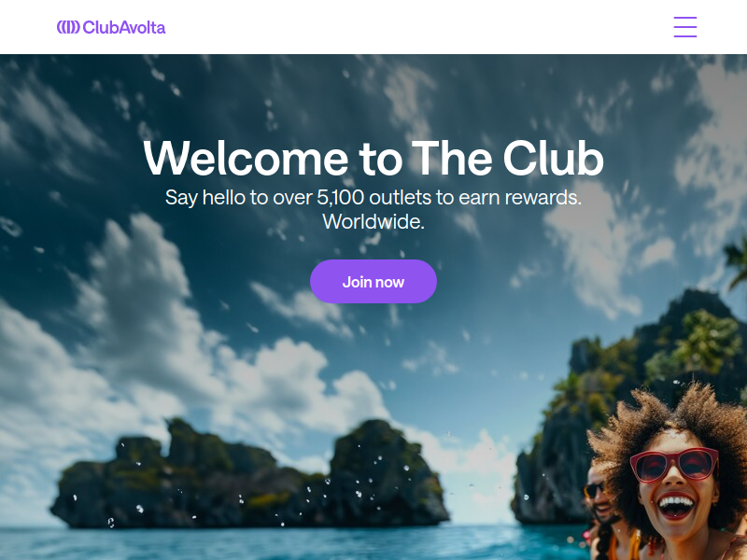747x560 pixels.
Task: Click the word Club in the headline
Action: (553, 158)
